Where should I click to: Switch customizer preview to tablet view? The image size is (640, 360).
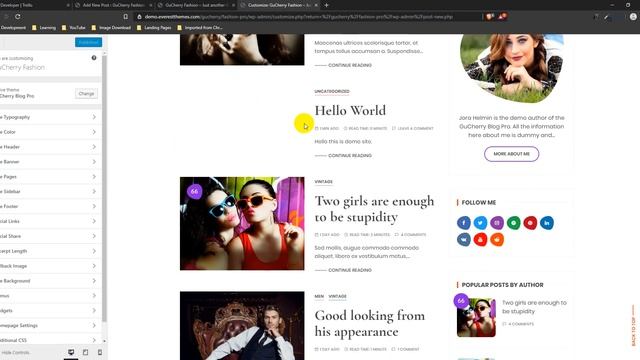coord(85,352)
